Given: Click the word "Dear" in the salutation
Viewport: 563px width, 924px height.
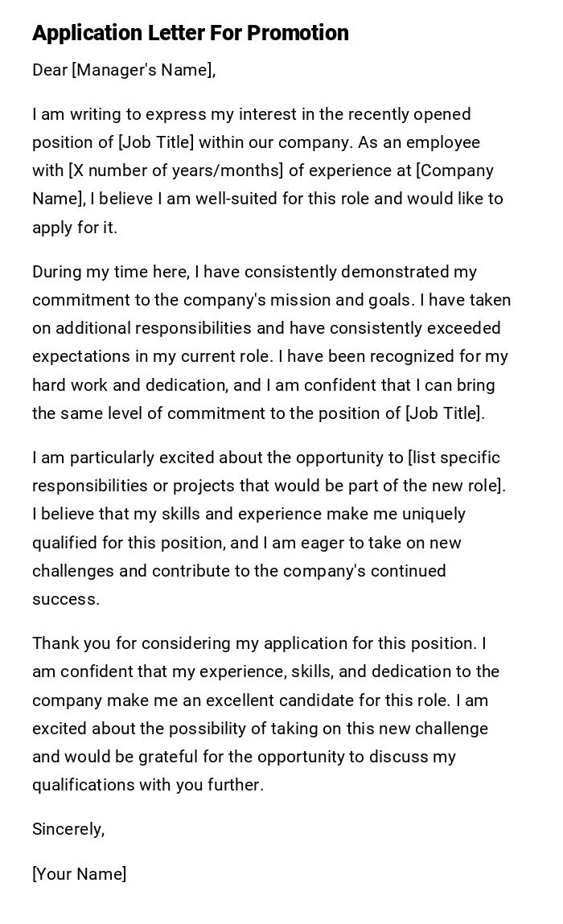Looking at the screenshot, I should [x=50, y=70].
